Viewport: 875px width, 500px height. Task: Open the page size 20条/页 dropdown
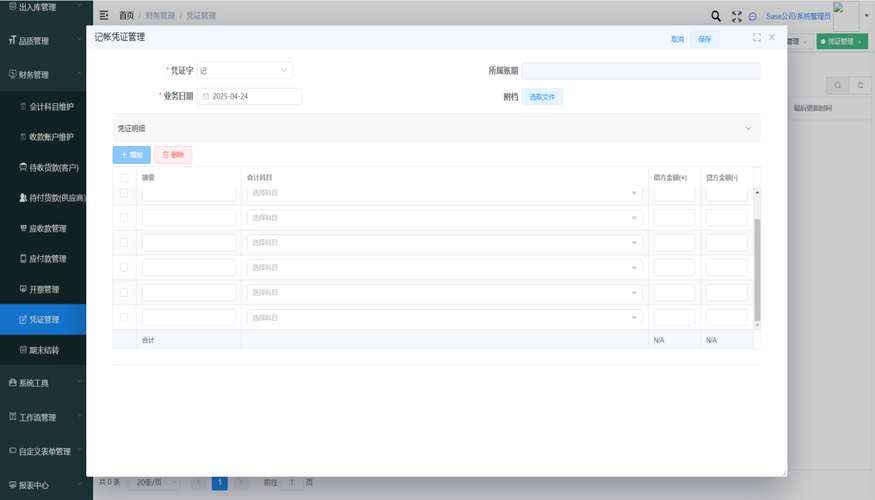[155, 482]
